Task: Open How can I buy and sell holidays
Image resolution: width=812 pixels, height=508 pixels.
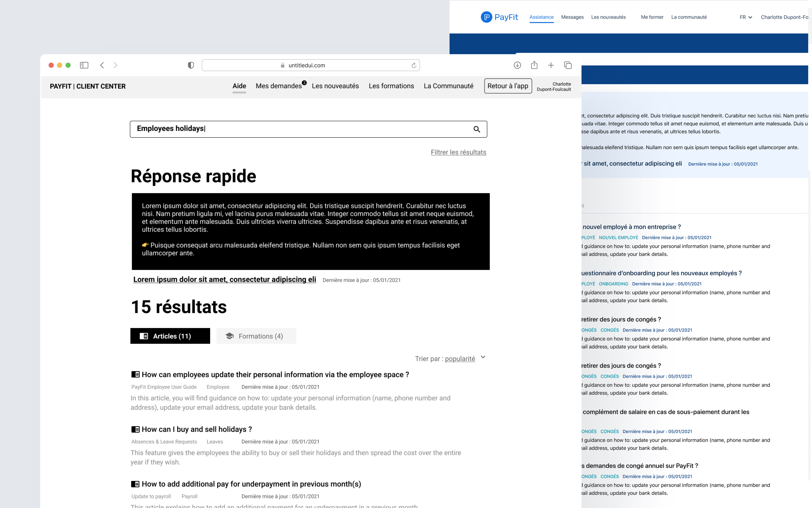Action: [197, 429]
